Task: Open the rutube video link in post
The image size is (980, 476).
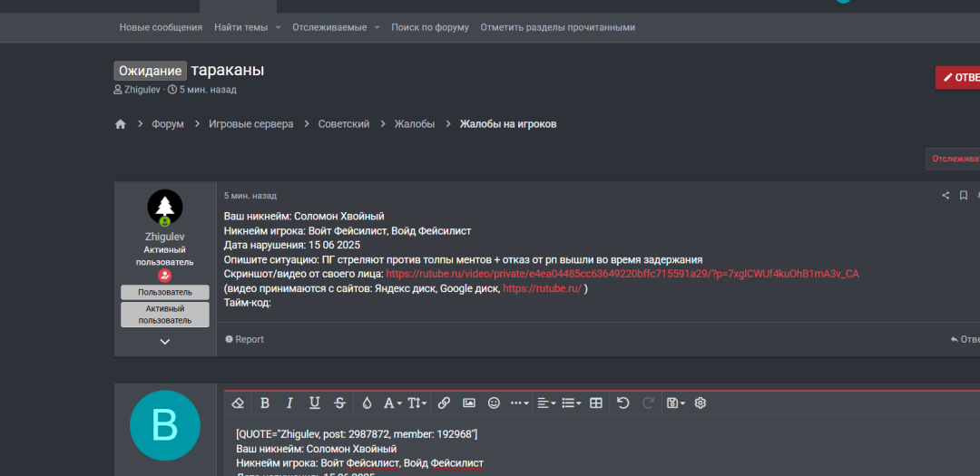Action: [622, 274]
